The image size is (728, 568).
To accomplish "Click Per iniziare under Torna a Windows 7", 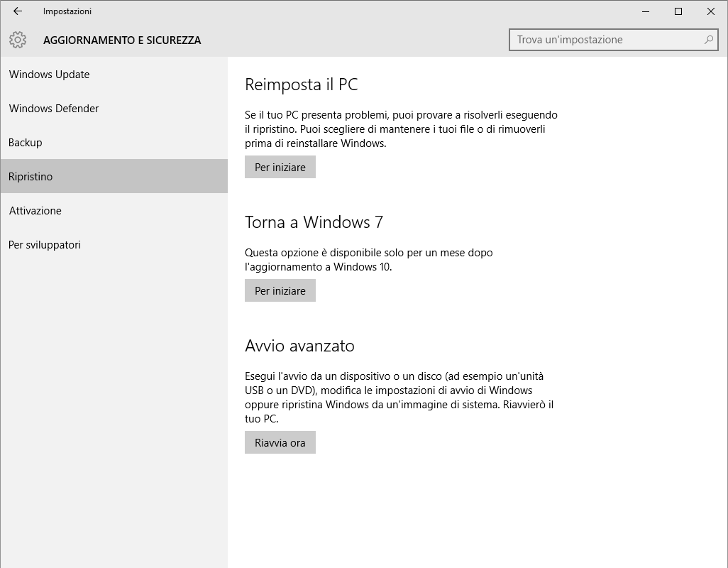I will [280, 290].
